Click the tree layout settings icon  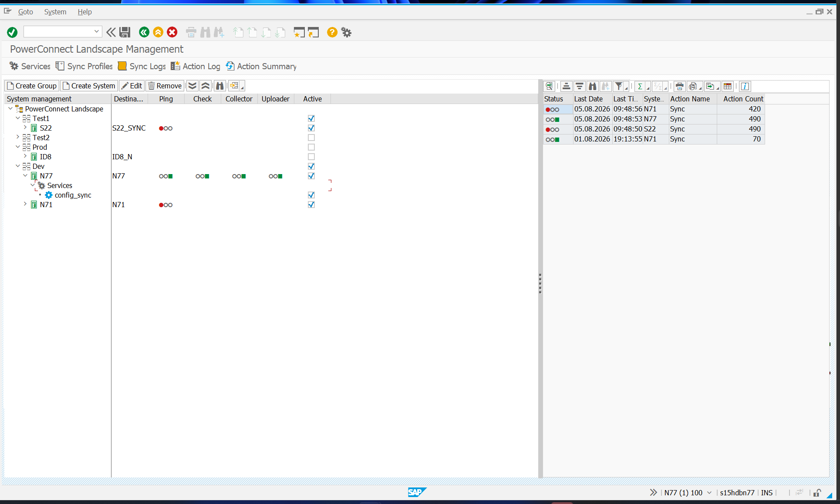click(235, 86)
